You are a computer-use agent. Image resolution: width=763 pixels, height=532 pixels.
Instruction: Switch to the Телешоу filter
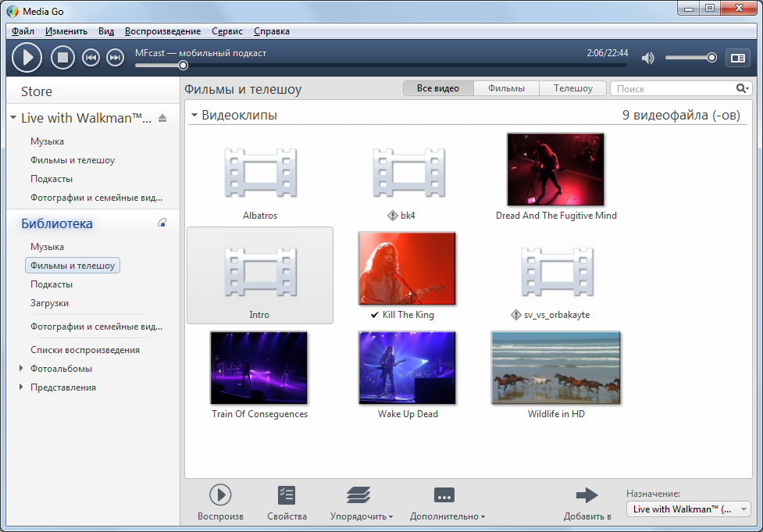[572, 88]
